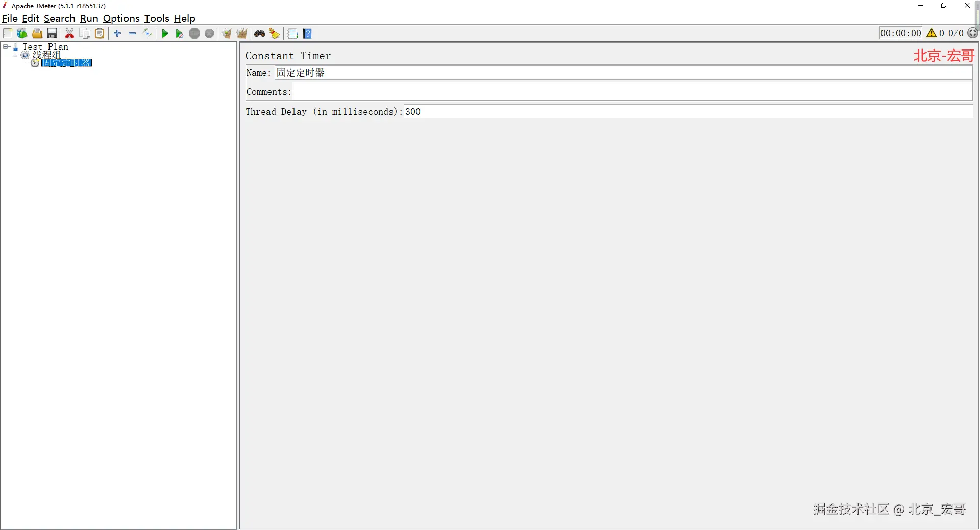980x530 pixels.
Task: Select the 固定定时器 timer in the tree
Action: click(67, 63)
